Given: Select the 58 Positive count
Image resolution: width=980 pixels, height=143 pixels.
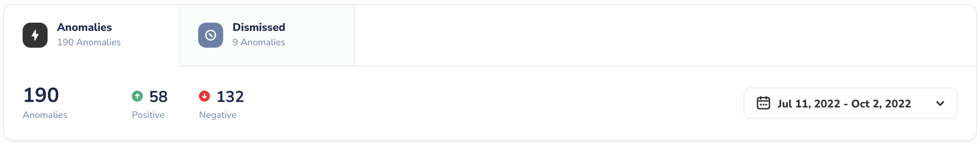Looking at the screenshot, I should (158, 97).
